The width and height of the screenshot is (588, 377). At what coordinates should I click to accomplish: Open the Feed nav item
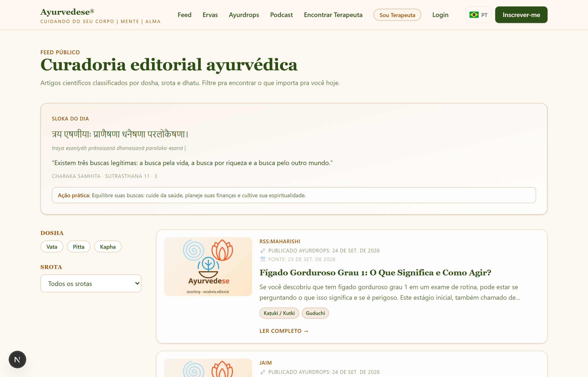pos(184,15)
